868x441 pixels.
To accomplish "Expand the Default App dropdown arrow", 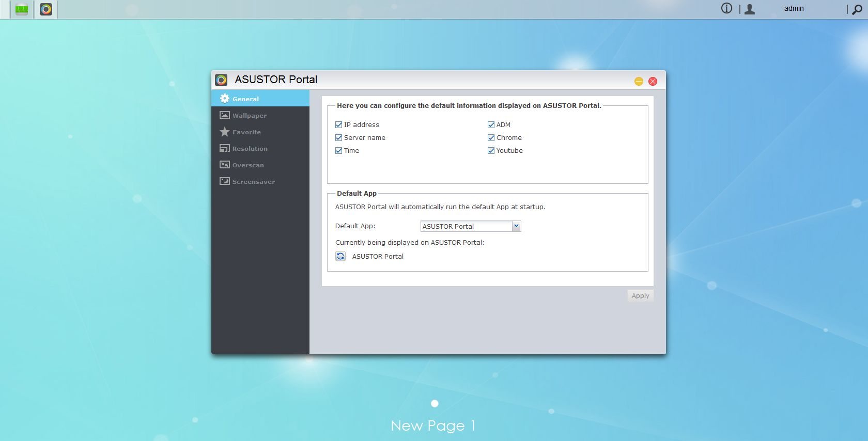I will pos(516,226).
